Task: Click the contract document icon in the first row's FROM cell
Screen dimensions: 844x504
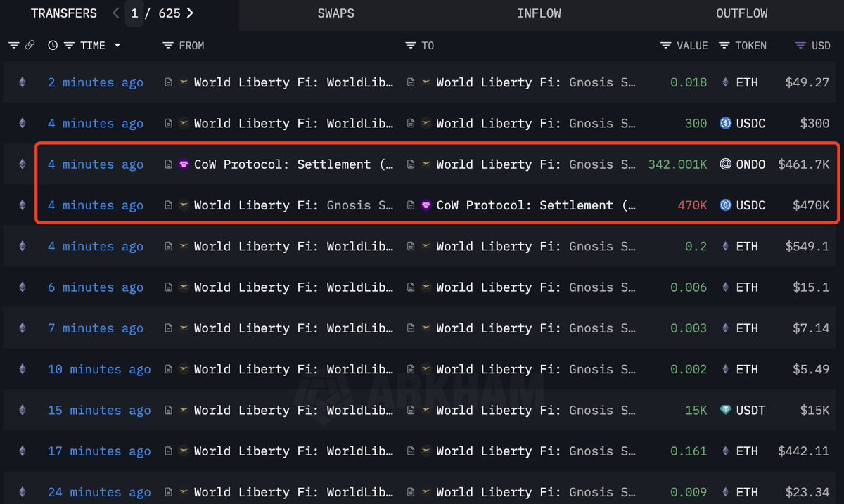Action: click(169, 82)
